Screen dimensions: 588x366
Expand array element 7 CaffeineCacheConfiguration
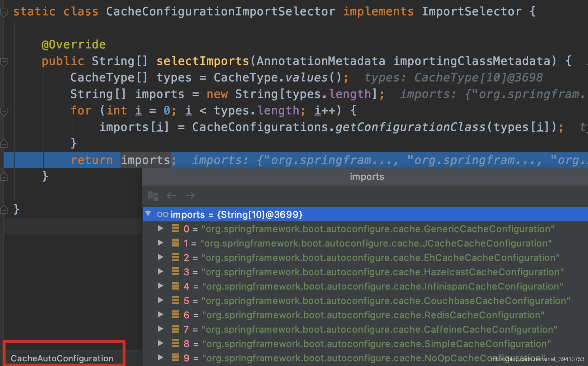[160, 329]
